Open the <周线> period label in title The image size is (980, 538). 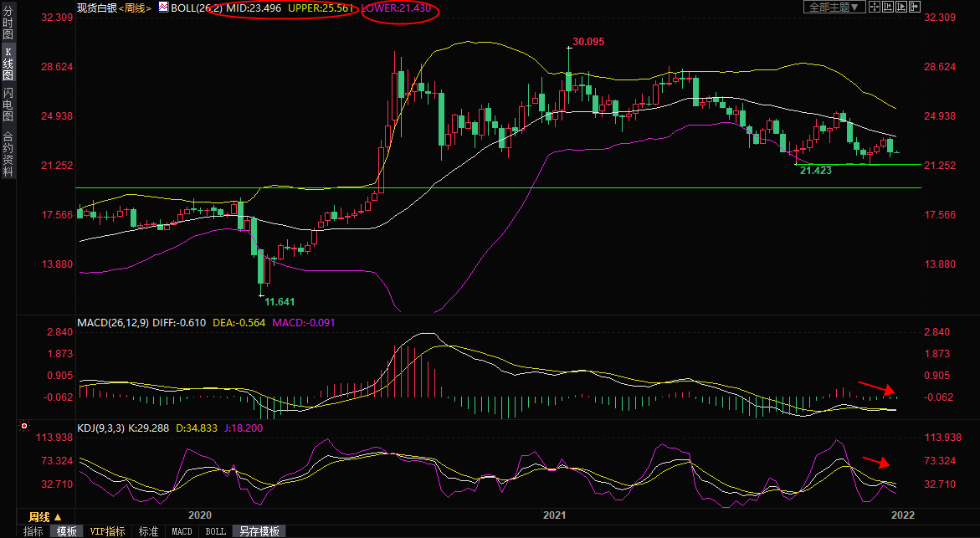(133, 8)
